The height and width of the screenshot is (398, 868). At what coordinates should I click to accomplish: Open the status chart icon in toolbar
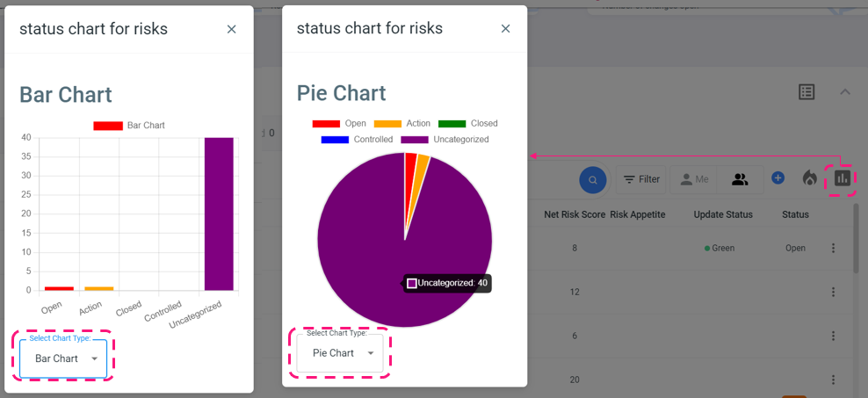tap(843, 178)
